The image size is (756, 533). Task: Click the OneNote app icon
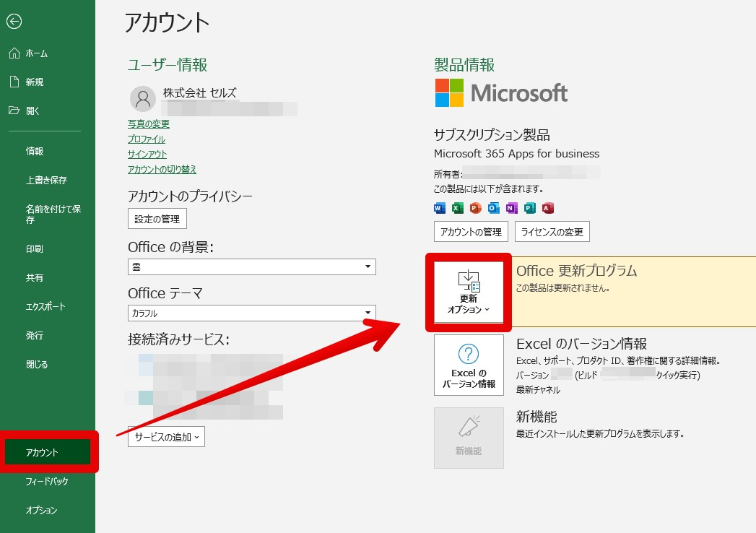click(511, 208)
